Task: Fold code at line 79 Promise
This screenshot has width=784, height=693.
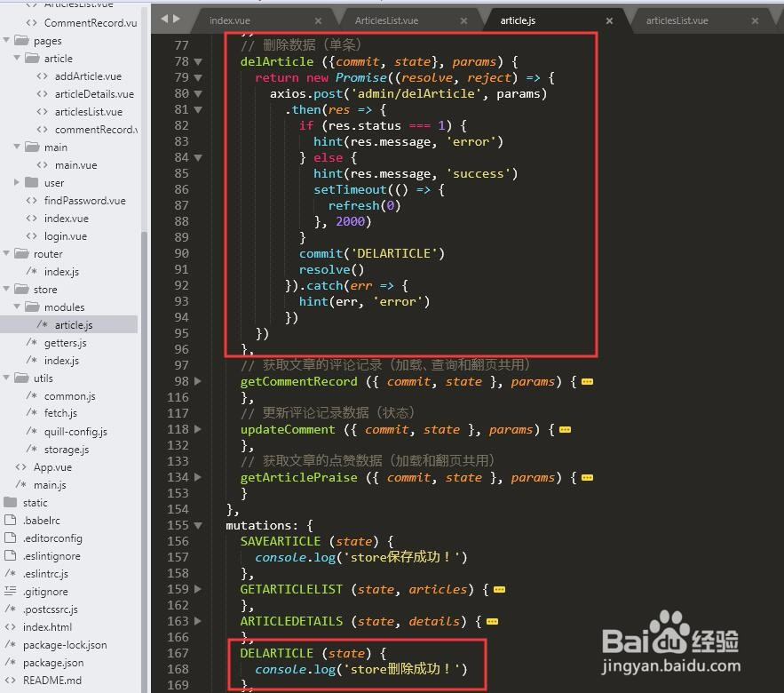Action: (198, 78)
